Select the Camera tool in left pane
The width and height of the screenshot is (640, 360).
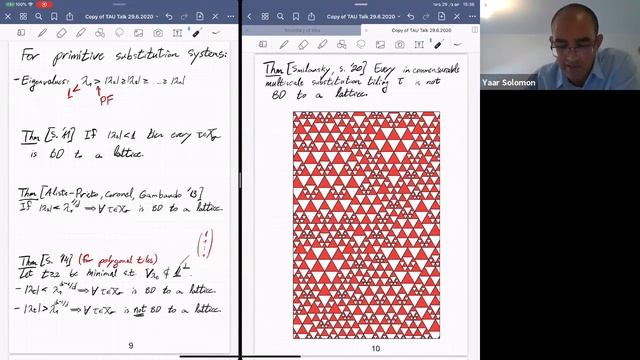point(158,33)
